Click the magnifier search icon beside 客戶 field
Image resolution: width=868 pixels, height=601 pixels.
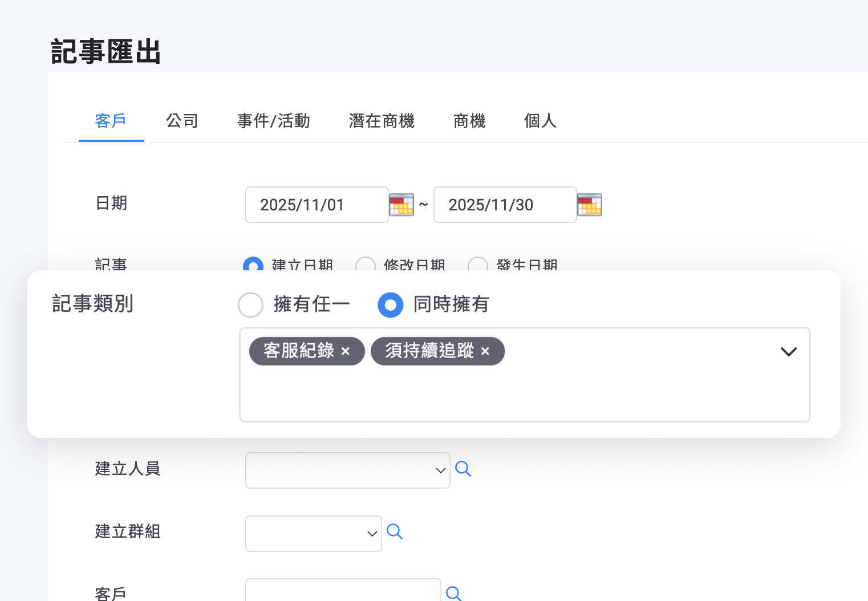click(454, 594)
